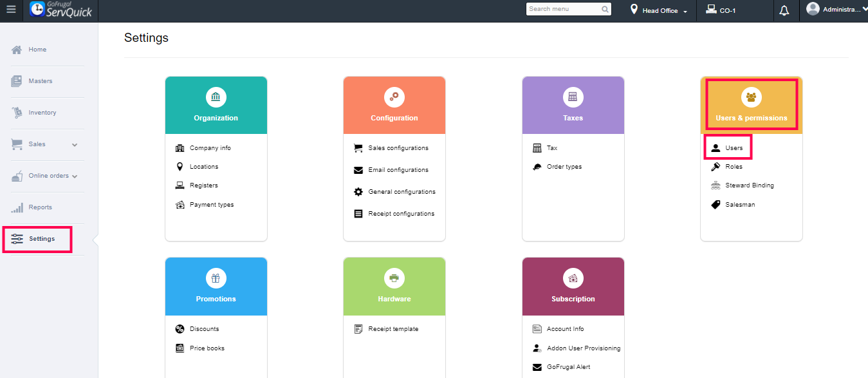Viewport: 868px width, 378px height.
Task: Open the Registers link
Action: tap(204, 185)
